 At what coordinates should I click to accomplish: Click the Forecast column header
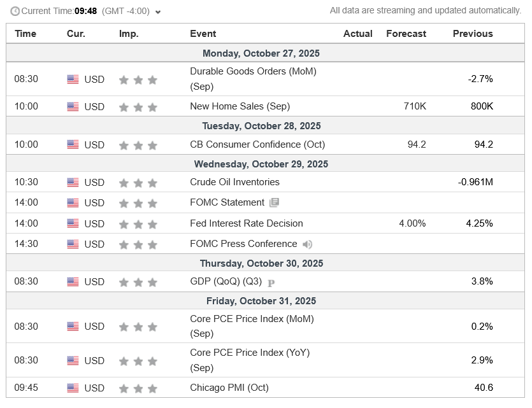coord(406,34)
